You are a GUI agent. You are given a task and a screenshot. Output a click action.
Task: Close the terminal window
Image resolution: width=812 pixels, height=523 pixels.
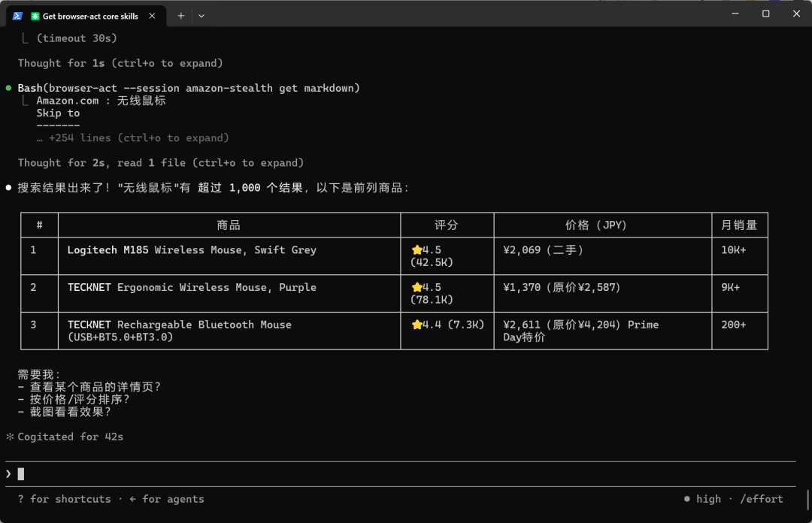coord(796,14)
